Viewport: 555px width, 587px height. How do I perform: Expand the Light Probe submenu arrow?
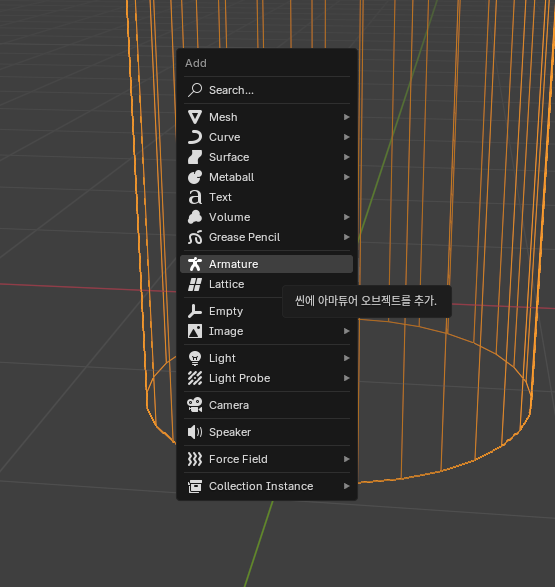347,378
